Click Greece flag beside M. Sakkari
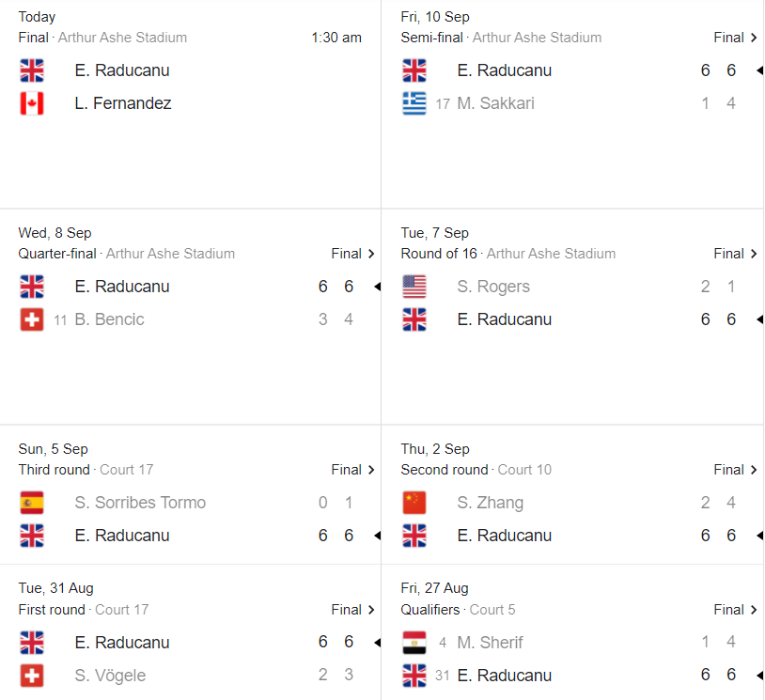Viewport: 765px width, 700px height. click(414, 103)
